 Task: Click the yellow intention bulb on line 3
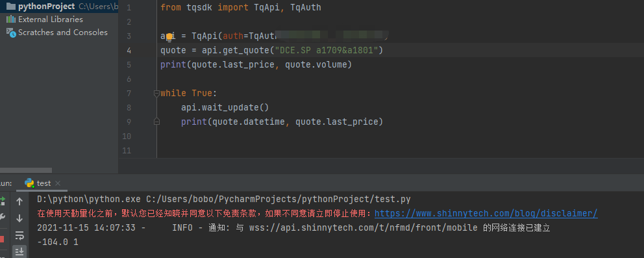pos(169,38)
